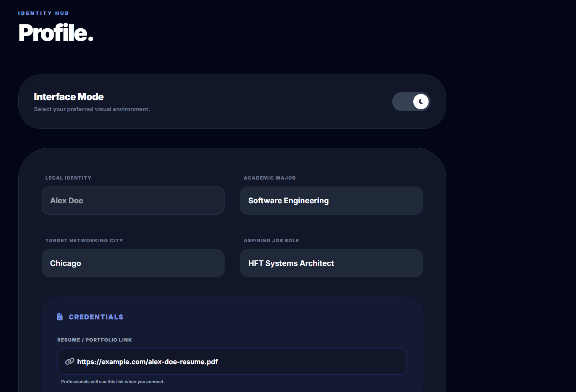This screenshot has width=576, height=392.
Task: Click the resume URL input field
Action: tap(232, 361)
